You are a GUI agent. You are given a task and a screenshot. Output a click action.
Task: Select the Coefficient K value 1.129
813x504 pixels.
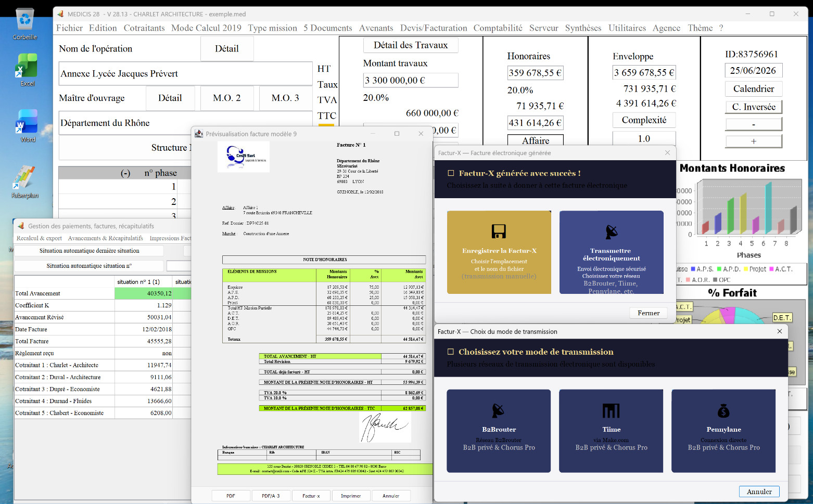click(x=144, y=306)
